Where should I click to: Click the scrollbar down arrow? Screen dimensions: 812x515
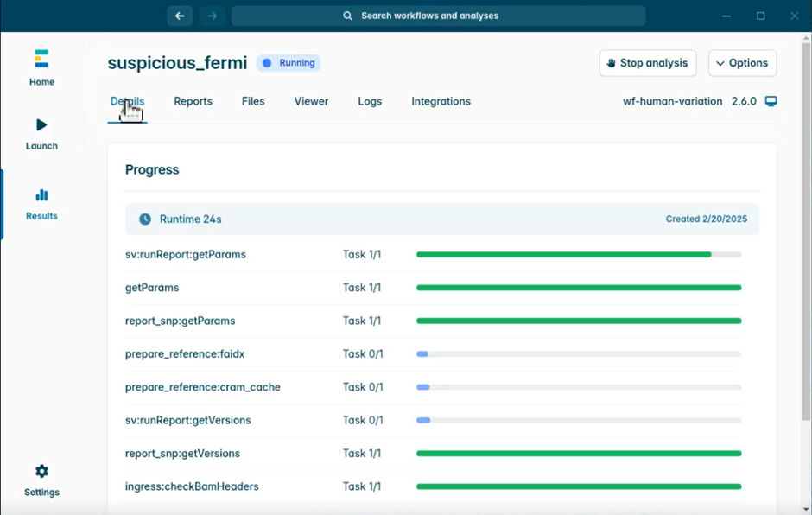806,509
